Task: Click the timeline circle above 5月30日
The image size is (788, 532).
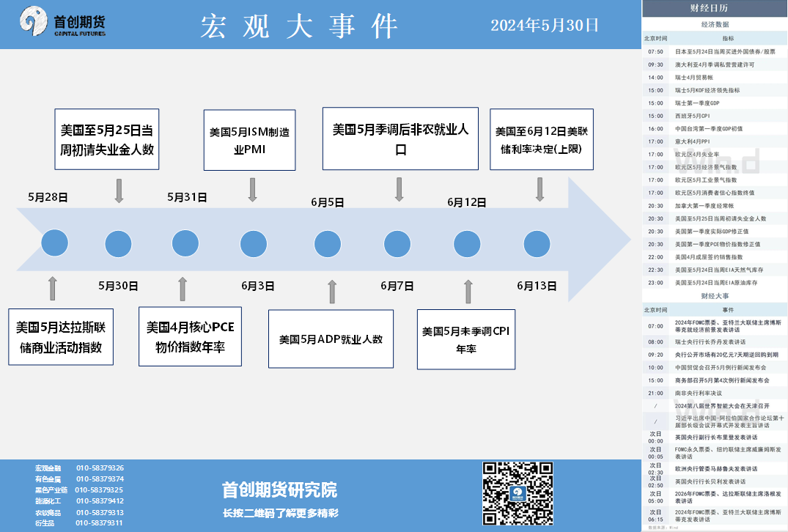Action: tap(118, 244)
